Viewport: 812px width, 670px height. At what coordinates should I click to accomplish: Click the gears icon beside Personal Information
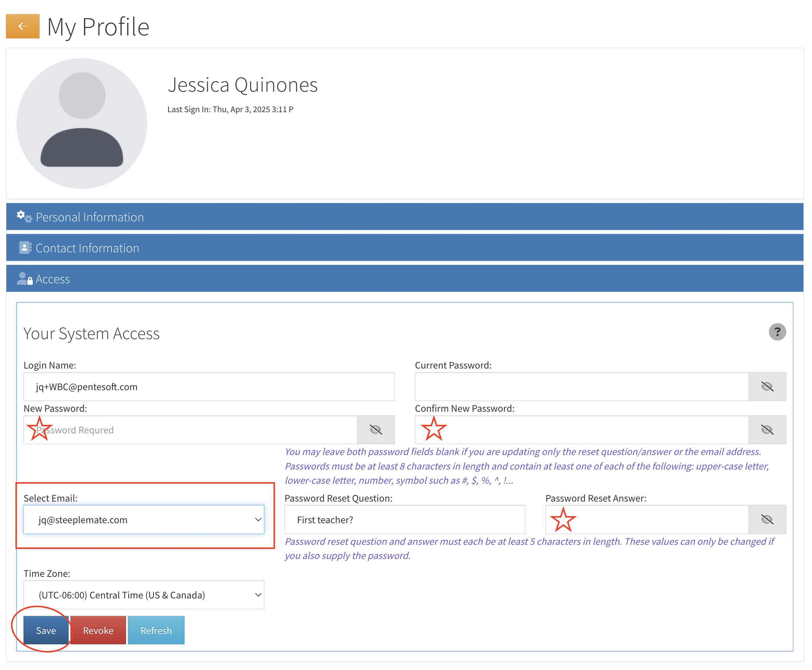[24, 217]
